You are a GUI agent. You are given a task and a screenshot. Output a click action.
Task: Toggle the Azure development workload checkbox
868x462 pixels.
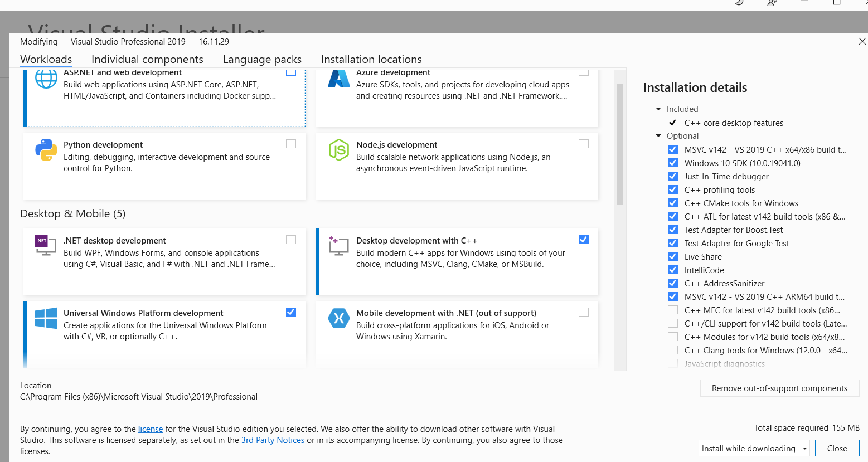[584, 72]
